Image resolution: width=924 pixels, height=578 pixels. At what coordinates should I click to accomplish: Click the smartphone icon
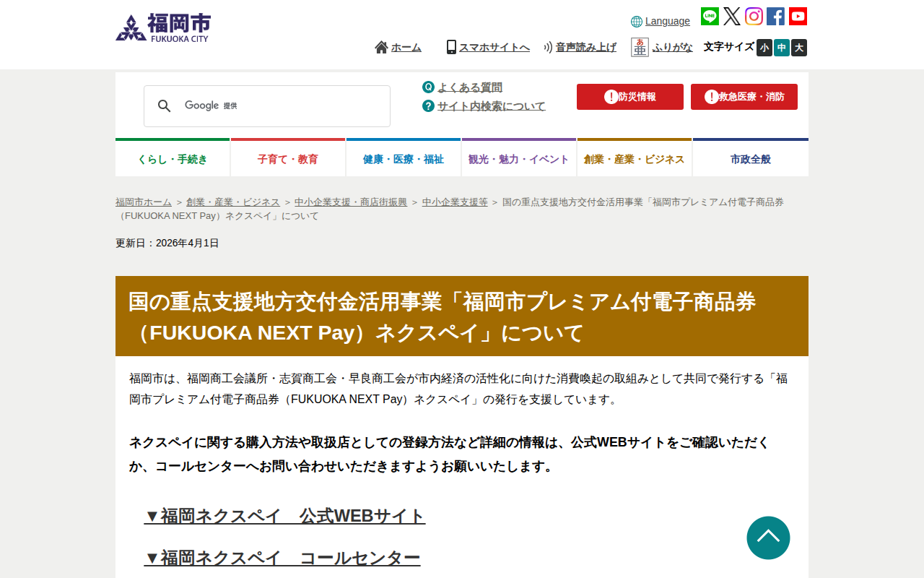click(451, 47)
